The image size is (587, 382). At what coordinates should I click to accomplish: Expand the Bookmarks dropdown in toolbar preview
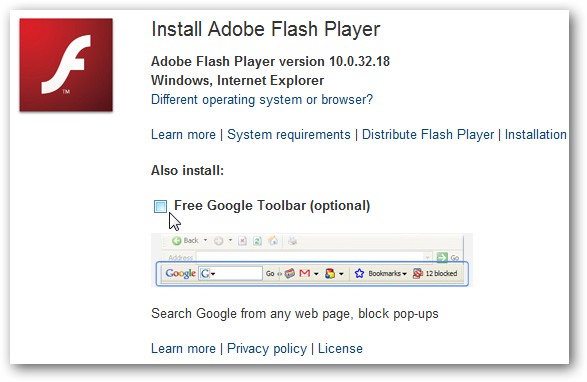click(x=404, y=274)
